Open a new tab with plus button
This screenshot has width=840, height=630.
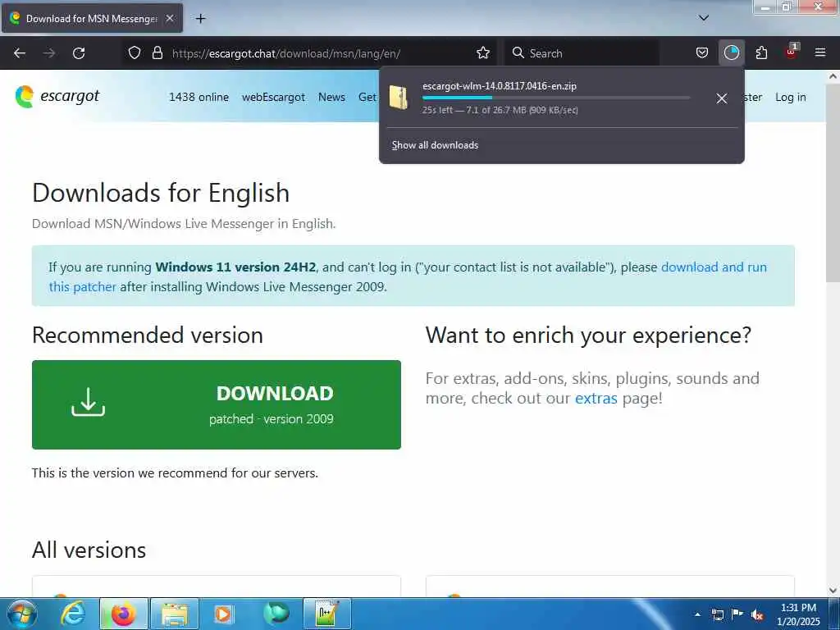pyautogui.click(x=200, y=19)
